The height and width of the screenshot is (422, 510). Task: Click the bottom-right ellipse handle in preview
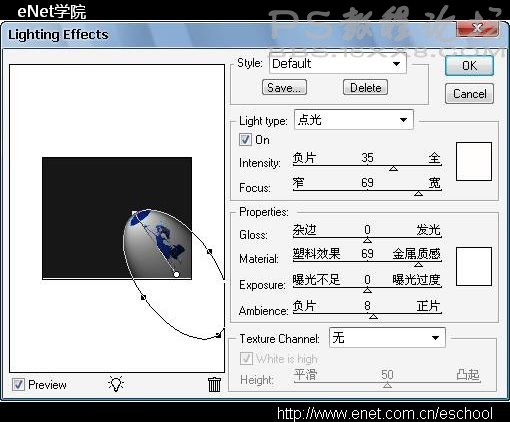coord(218,335)
